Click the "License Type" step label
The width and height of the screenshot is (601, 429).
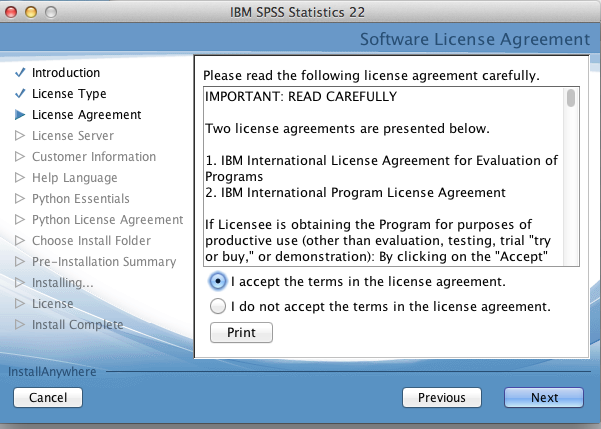pyautogui.click(x=69, y=94)
